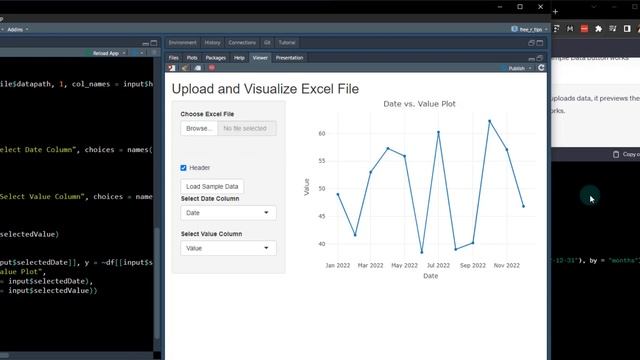Image resolution: width=640 pixels, height=360 pixels.
Task: Click the Browse... file button
Action: click(x=199, y=128)
